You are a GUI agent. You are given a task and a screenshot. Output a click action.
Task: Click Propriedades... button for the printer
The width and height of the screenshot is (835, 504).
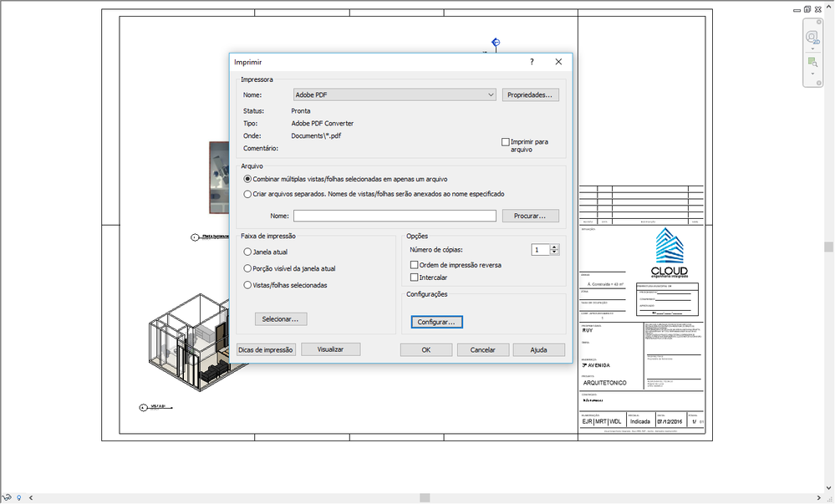[531, 94]
